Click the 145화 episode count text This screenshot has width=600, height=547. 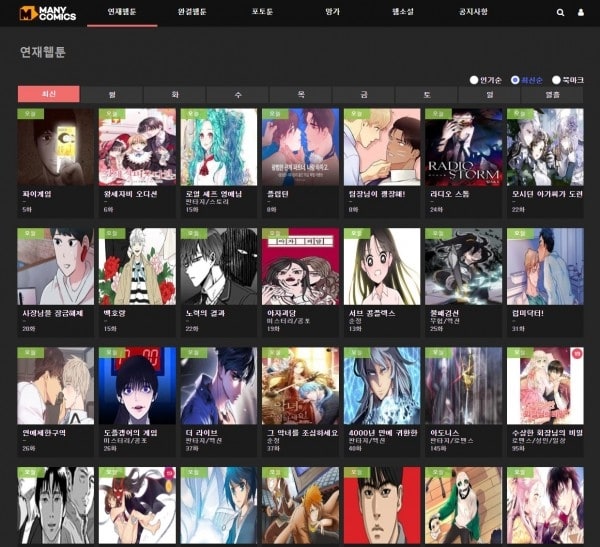[438, 448]
